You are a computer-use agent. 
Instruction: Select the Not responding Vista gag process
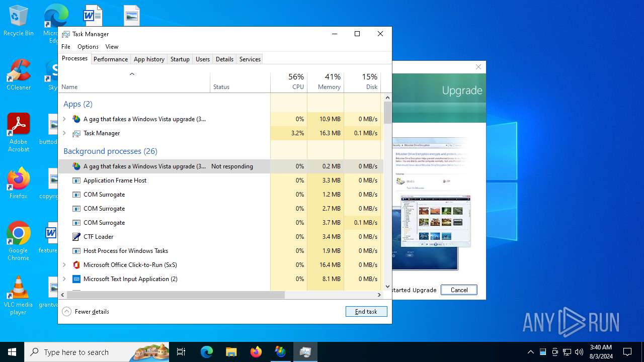[221, 166]
